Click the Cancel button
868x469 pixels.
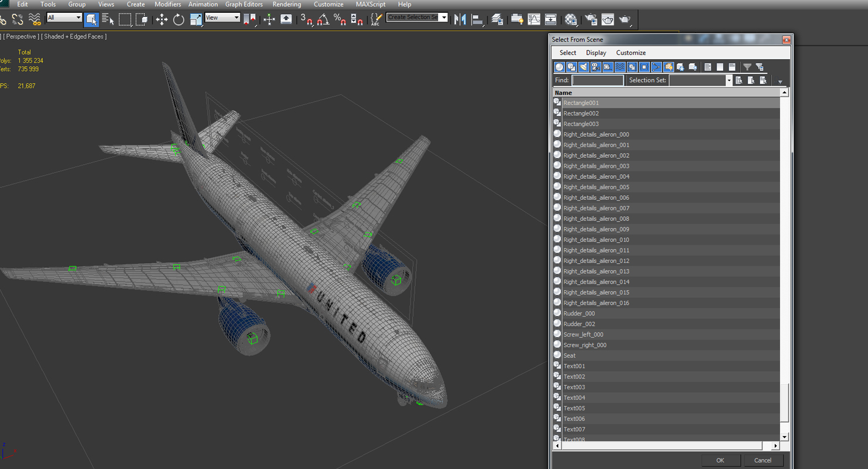(x=763, y=460)
